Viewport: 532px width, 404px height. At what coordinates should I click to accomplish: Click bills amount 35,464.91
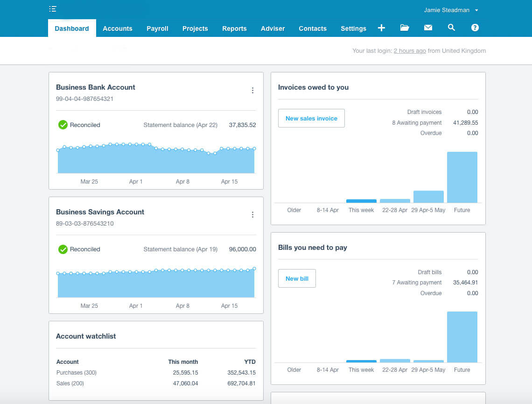coord(466,283)
